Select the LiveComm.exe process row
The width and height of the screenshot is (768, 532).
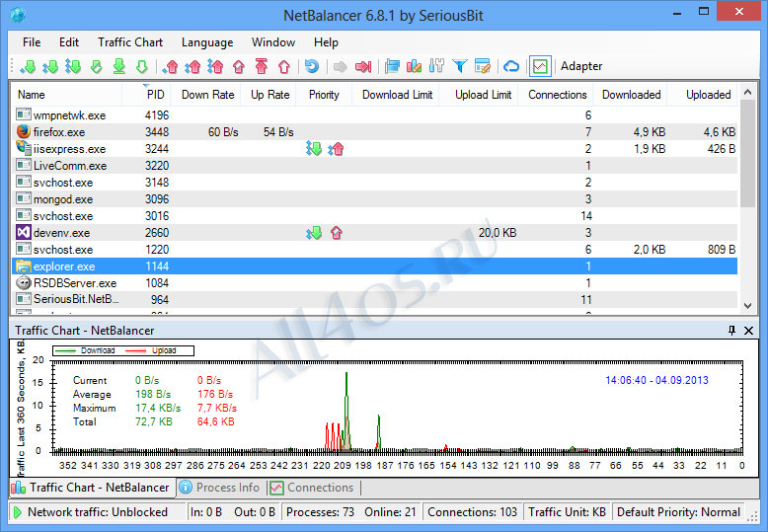click(375, 166)
